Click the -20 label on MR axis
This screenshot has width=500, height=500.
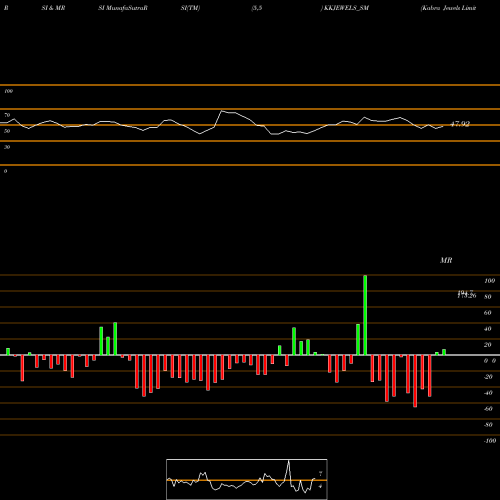pyautogui.click(x=488, y=377)
